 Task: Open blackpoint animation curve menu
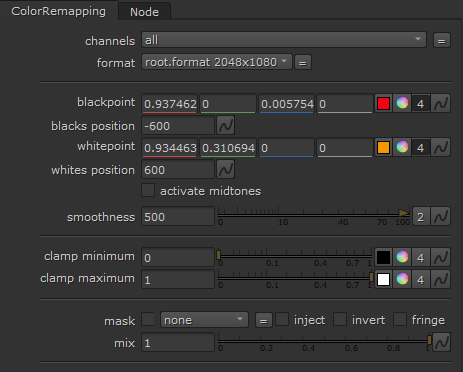click(x=441, y=103)
